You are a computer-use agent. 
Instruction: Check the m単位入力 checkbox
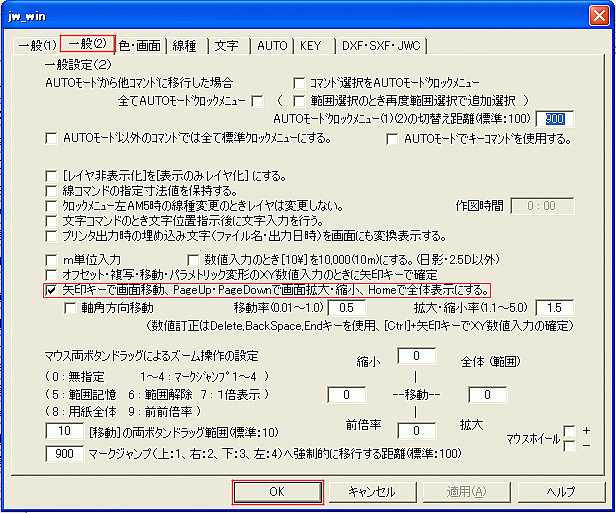51,260
